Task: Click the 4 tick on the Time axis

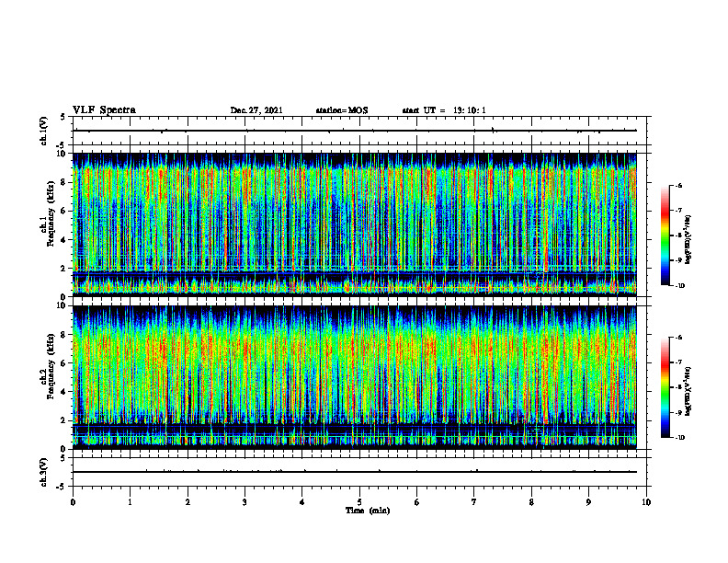Action: 302,502
